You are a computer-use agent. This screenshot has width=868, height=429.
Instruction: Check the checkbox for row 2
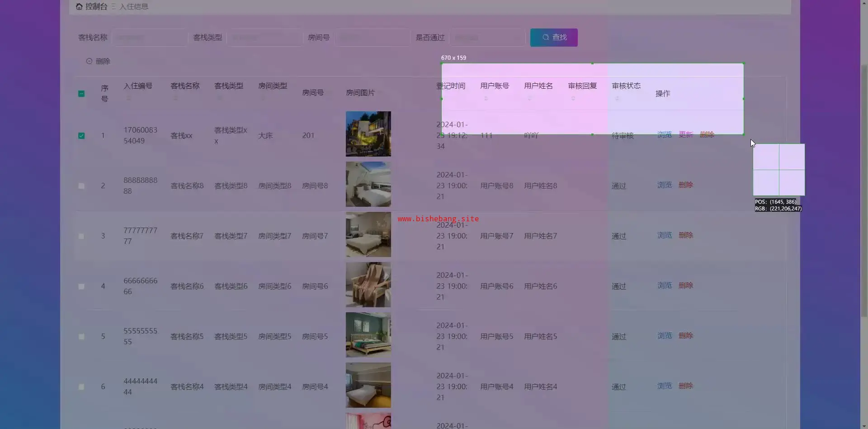click(x=81, y=186)
